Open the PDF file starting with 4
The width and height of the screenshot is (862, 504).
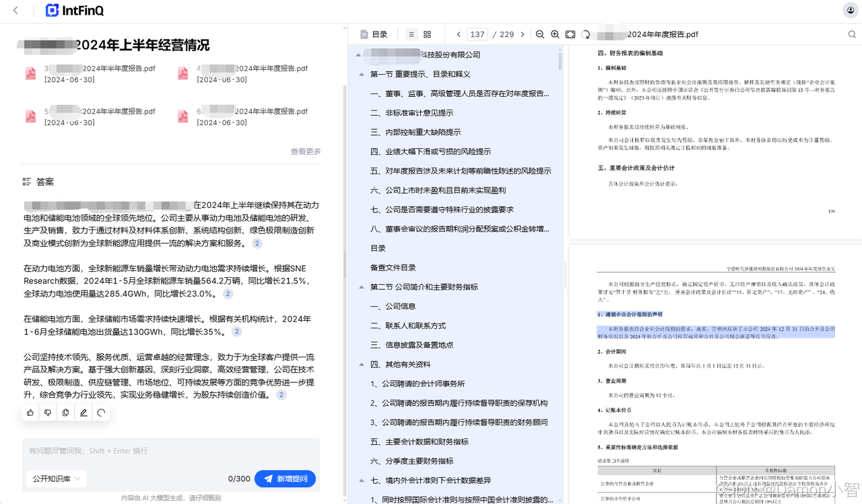pyautogui.click(x=243, y=74)
